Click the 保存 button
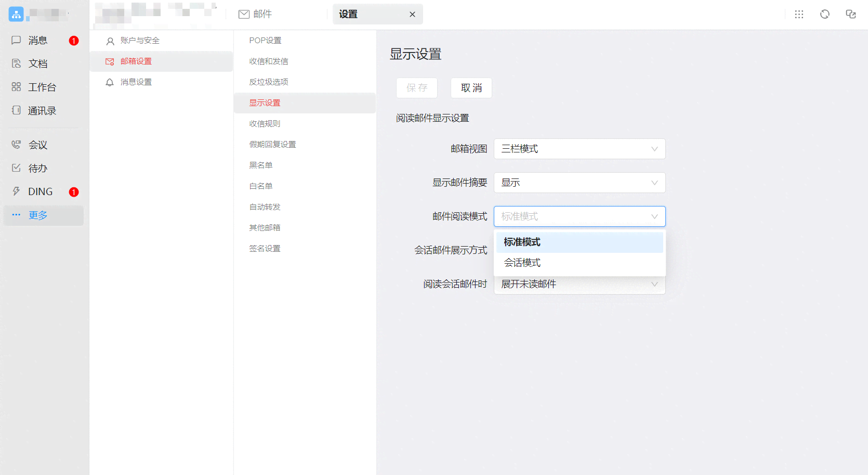The height and width of the screenshot is (475, 868). click(x=417, y=88)
